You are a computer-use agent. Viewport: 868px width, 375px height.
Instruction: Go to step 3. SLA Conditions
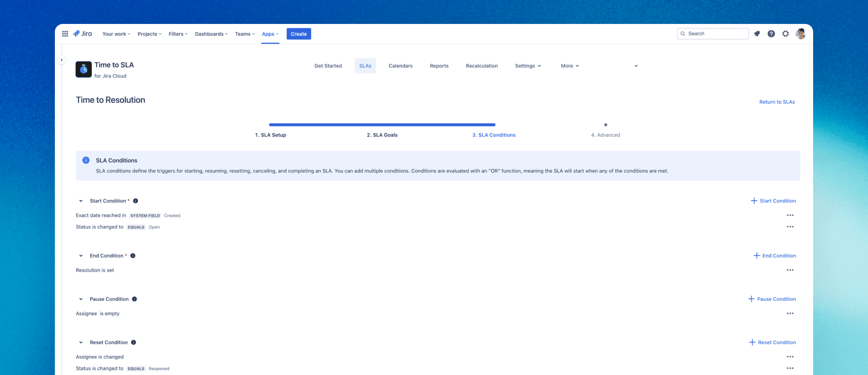(x=494, y=135)
